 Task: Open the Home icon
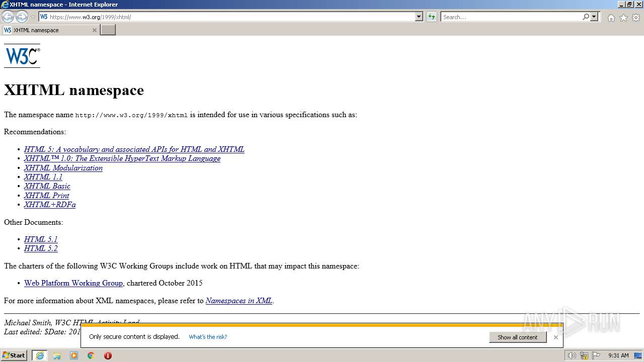(x=611, y=18)
